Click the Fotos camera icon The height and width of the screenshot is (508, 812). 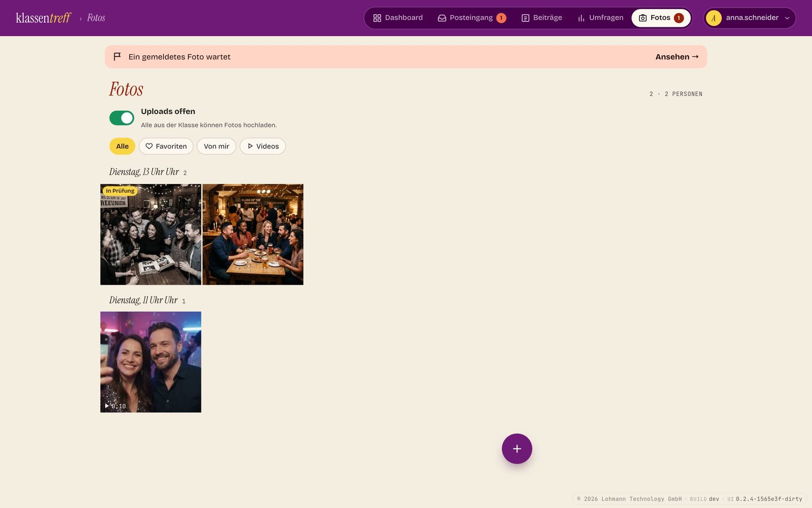point(642,18)
